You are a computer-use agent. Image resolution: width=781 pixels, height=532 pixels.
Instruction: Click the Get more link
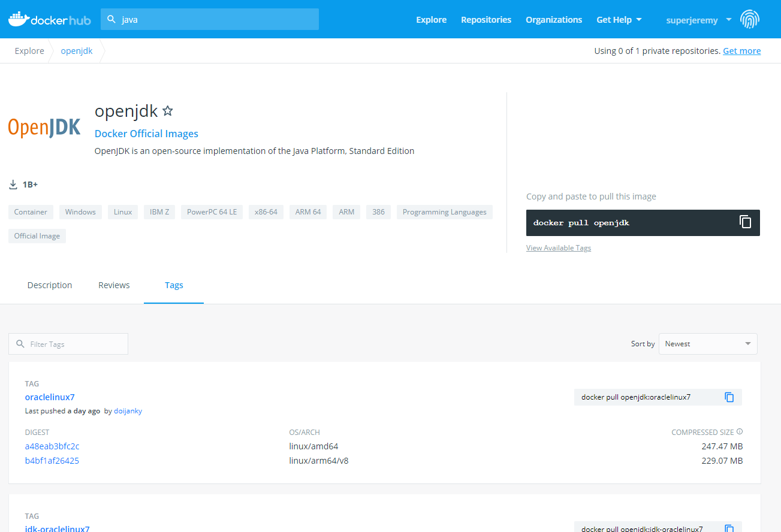click(x=741, y=51)
